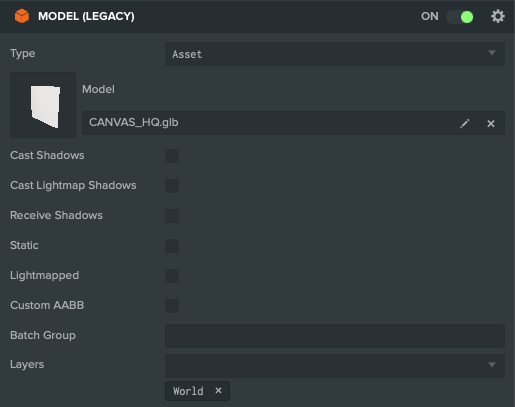Viewport: 515px width, 407px height.
Task: Click the World layer tag
Action: click(x=188, y=391)
